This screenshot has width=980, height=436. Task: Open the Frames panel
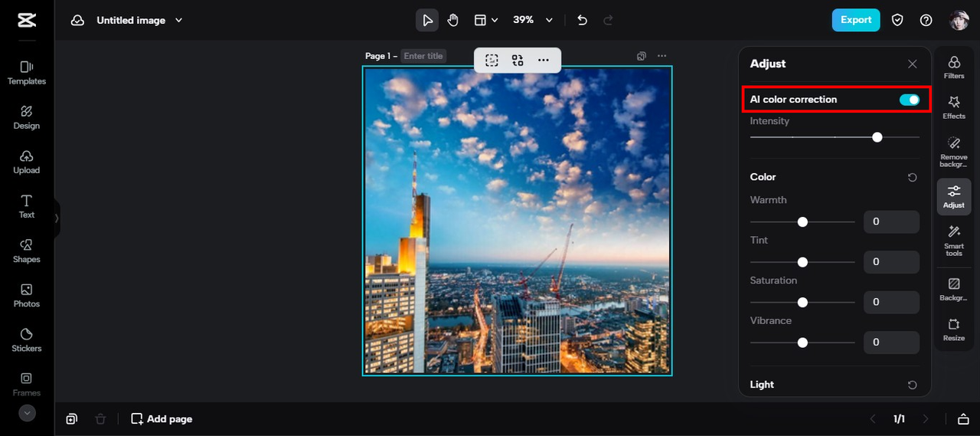tap(27, 384)
